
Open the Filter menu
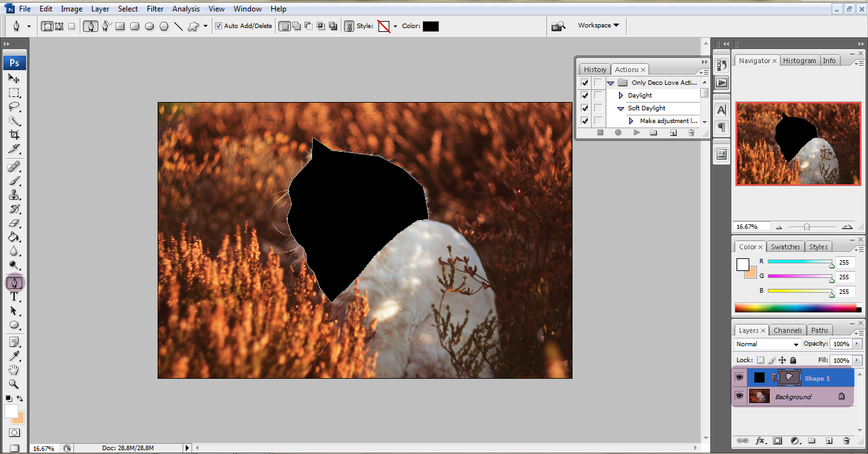155,9
